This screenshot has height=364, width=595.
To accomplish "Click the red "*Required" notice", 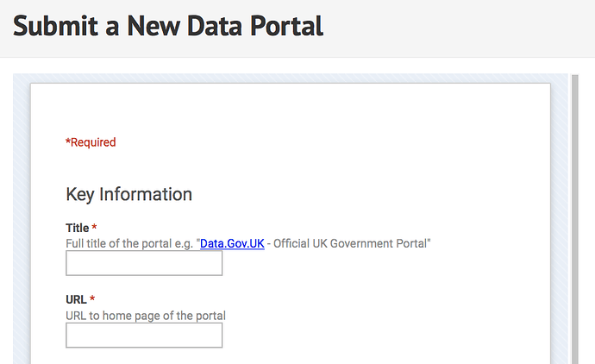I will (x=91, y=142).
